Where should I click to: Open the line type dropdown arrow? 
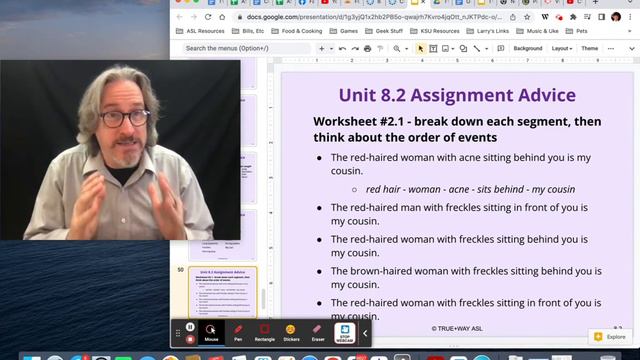[x=487, y=49]
